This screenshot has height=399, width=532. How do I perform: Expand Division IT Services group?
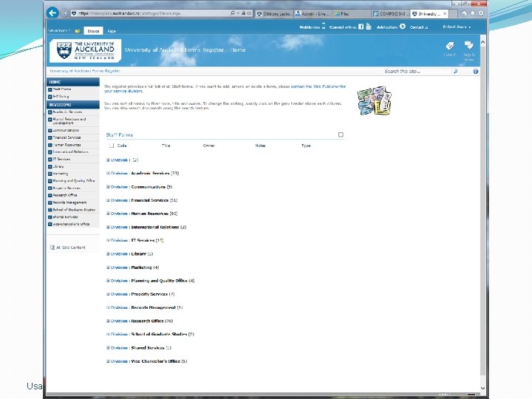coord(108,240)
